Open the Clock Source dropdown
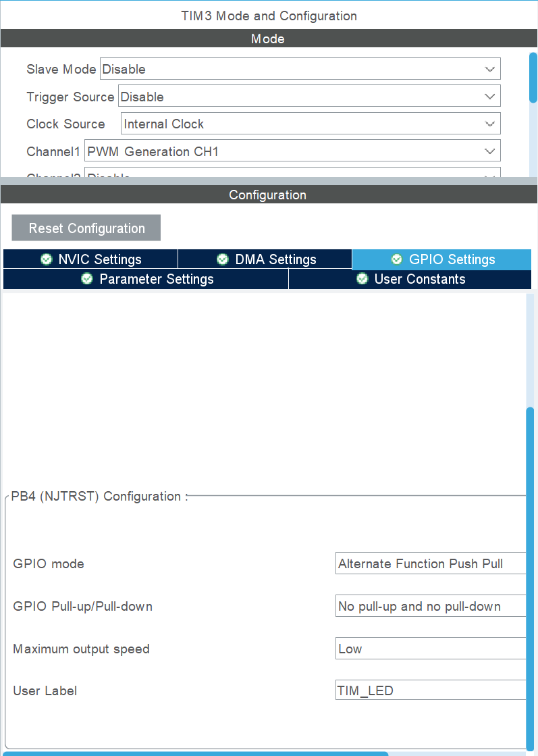The height and width of the screenshot is (756, 538). point(311,124)
